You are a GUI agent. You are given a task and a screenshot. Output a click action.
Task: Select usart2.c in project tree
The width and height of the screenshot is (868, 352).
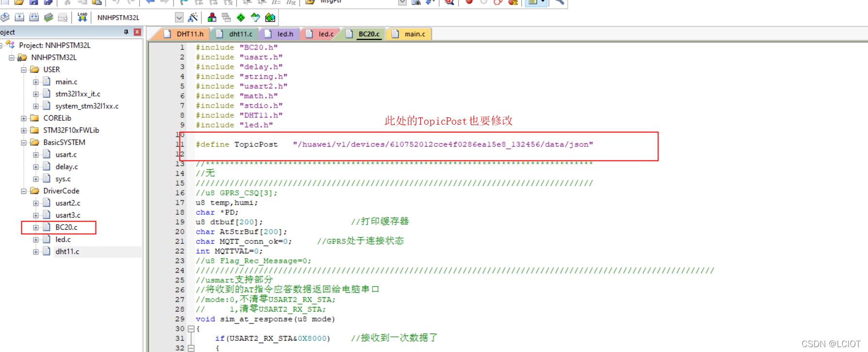point(68,203)
